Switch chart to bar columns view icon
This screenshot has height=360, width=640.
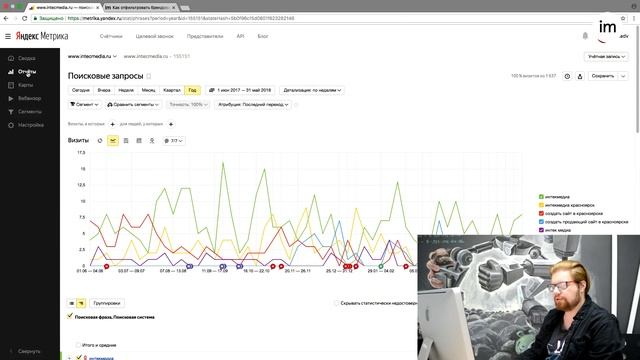pyautogui.click(x=139, y=140)
